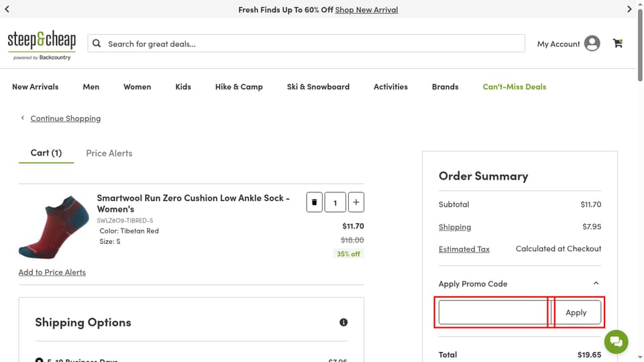Open Kids menu

click(x=183, y=86)
